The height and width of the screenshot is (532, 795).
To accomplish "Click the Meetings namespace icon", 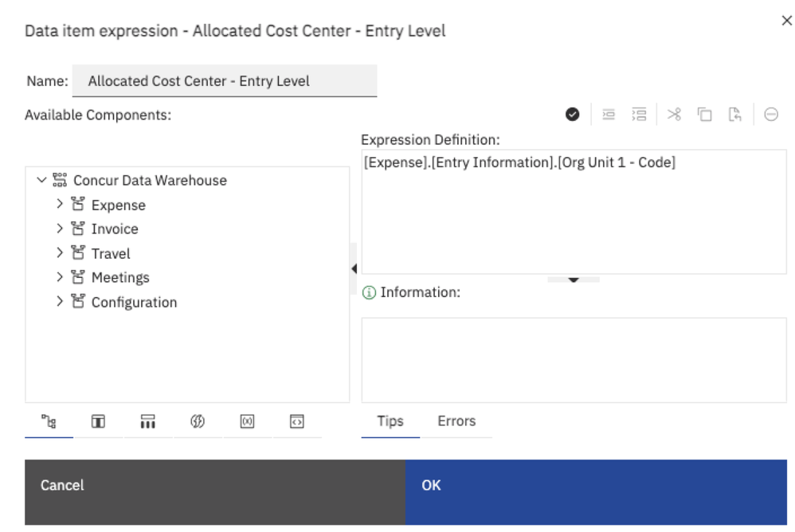I will click(77, 277).
